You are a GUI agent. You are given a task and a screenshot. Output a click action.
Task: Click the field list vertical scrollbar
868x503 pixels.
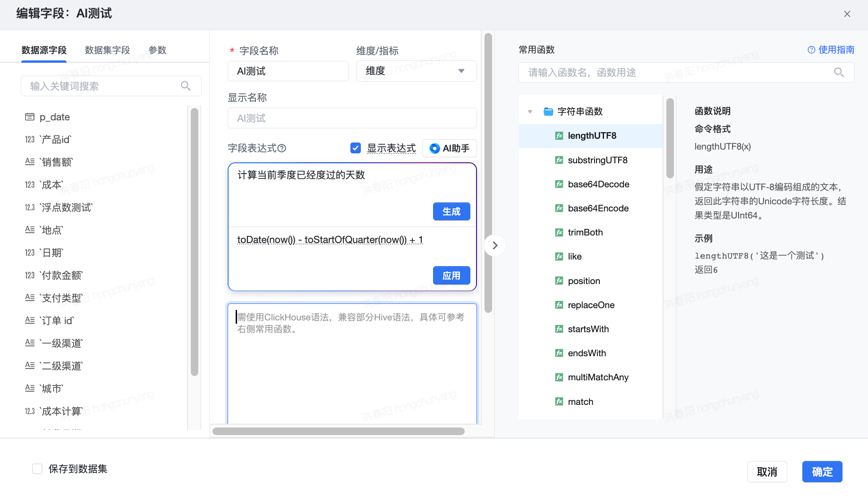pyautogui.click(x=195, y=242)
